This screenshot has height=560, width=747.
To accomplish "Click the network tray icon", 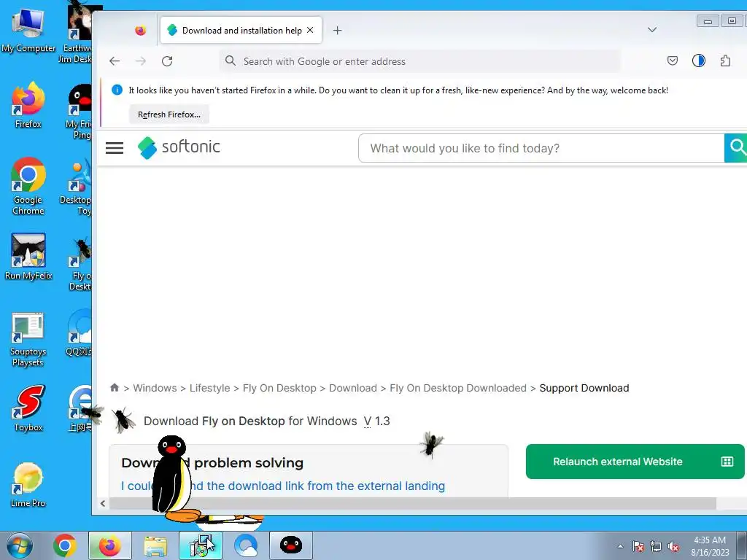I will coord(656,546).
